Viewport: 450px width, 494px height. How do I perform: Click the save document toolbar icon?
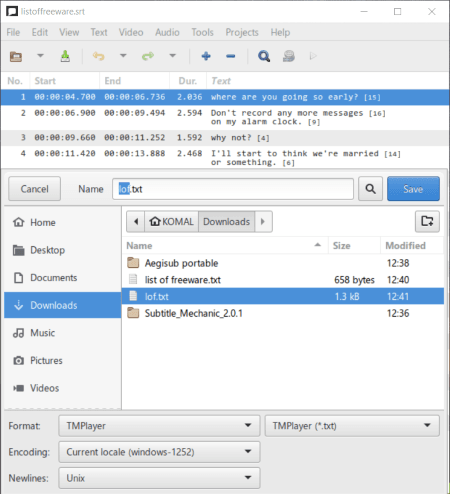pos(65,56)
